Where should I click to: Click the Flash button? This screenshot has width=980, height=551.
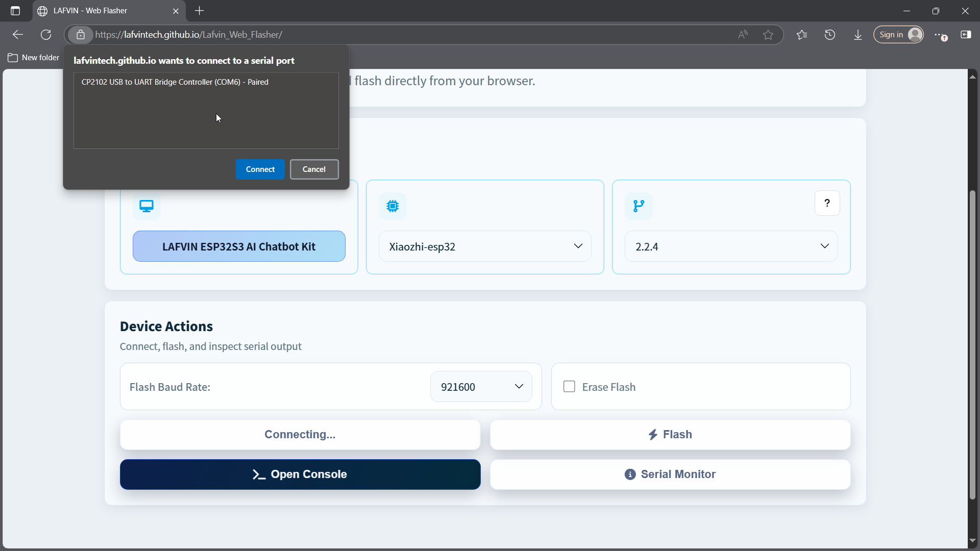click(670, 435)
